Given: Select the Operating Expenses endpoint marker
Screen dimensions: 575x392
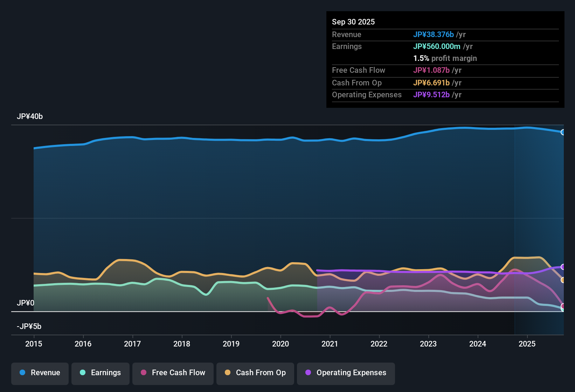Looking at the screenshot, I should point(563,267).
